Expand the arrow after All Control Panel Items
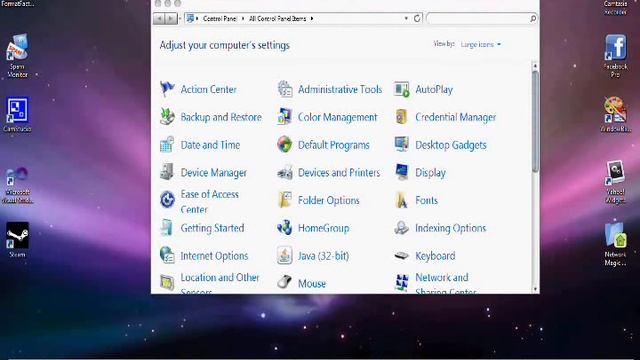Viewport: 640px width, 360px height. point(312,18)
